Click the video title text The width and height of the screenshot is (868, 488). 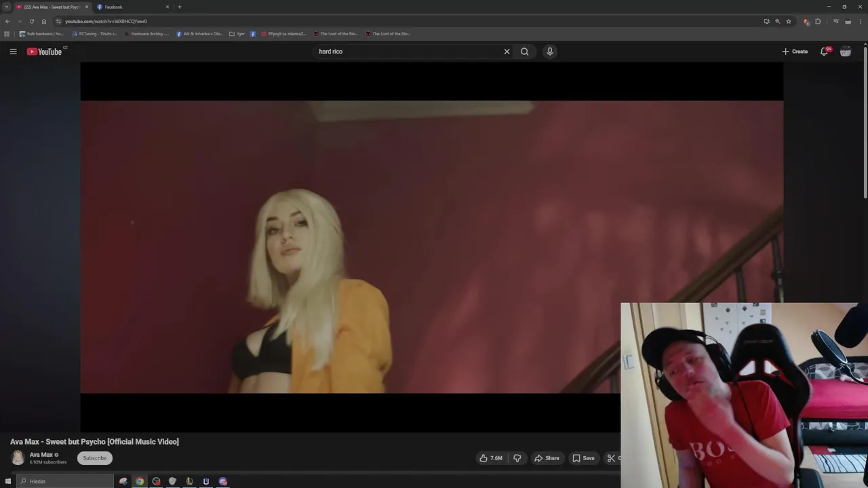point(94,442)
